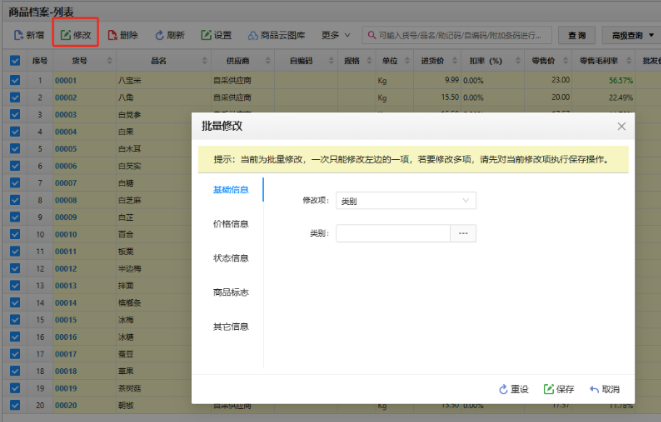Sort by the 扣率 (%) column arrows
The width and height of the screenshot is (661, 422).
[518, 61]
